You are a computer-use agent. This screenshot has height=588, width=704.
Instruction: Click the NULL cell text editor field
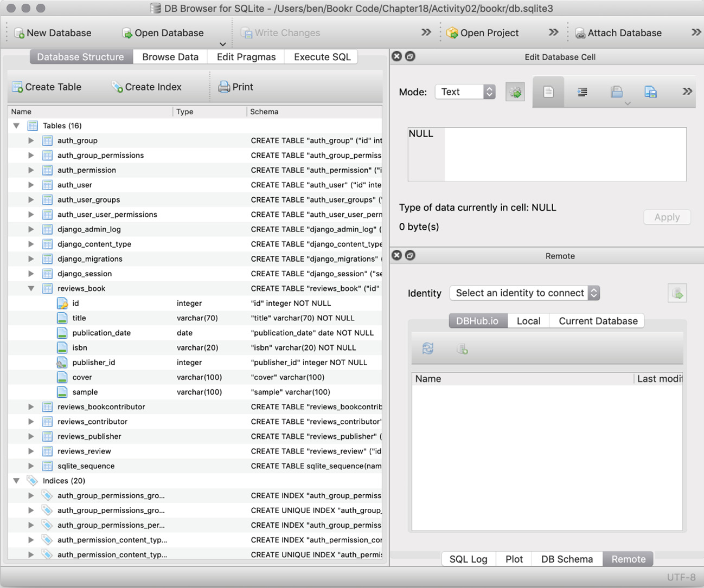coord(547,154)
